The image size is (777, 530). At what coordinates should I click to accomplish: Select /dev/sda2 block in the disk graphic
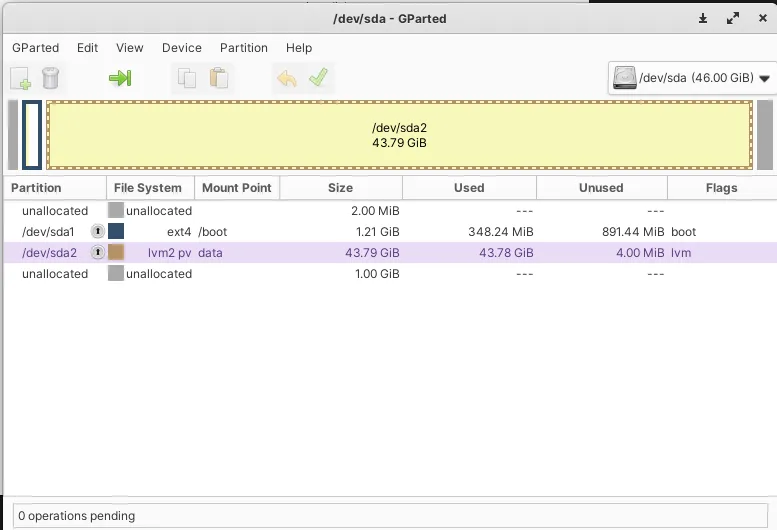pyautogui.click(x=399, y=135)
